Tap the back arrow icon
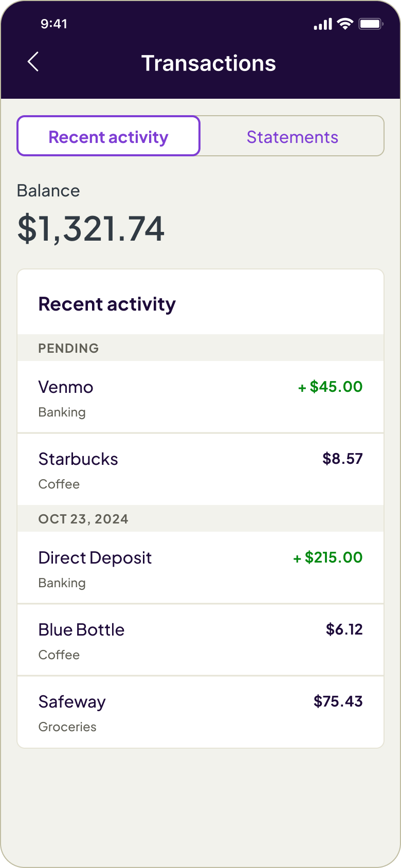The image size is (401, 868). (x=33, y=62)
